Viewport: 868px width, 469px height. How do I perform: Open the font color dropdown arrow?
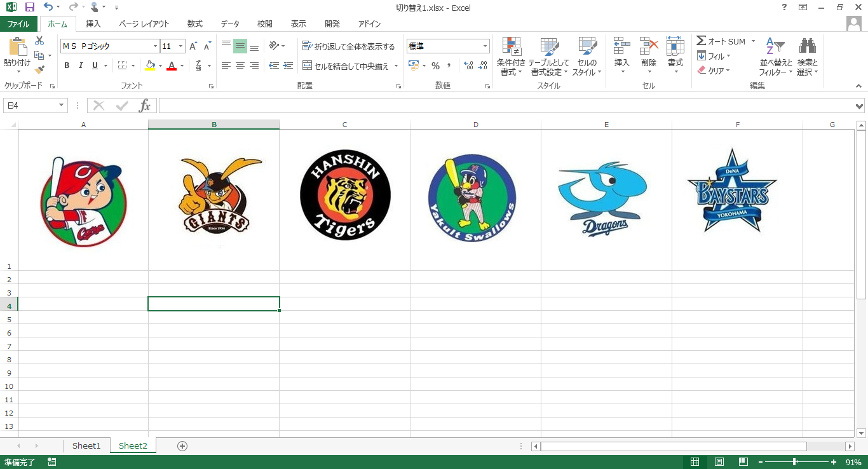[182, 65]
